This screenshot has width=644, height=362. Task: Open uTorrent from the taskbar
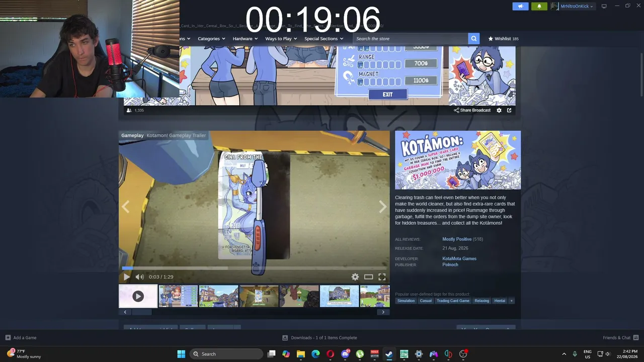click(360, 354)
